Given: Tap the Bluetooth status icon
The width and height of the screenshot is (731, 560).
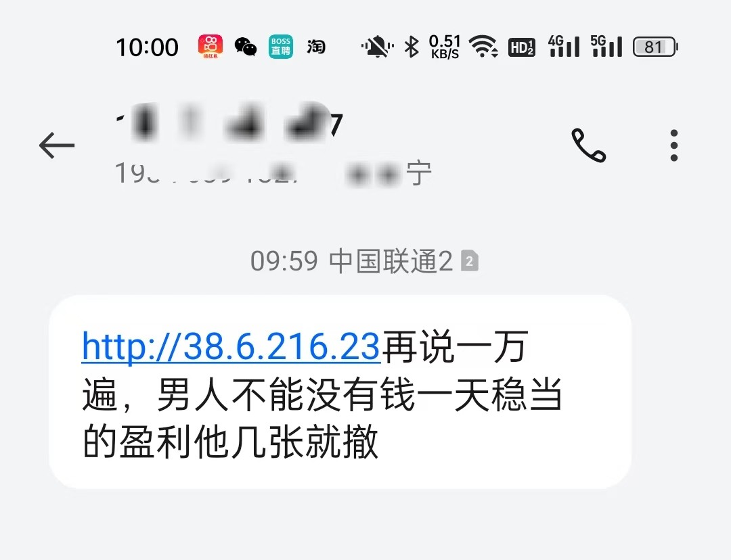Looking at the screenshot, I should (412, 47).
